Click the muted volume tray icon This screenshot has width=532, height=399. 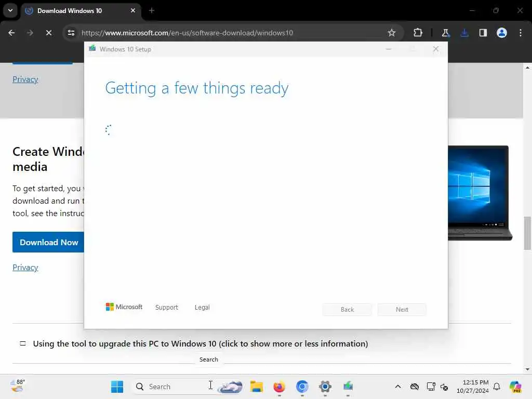pyautogui.click(x=444, y=387)
